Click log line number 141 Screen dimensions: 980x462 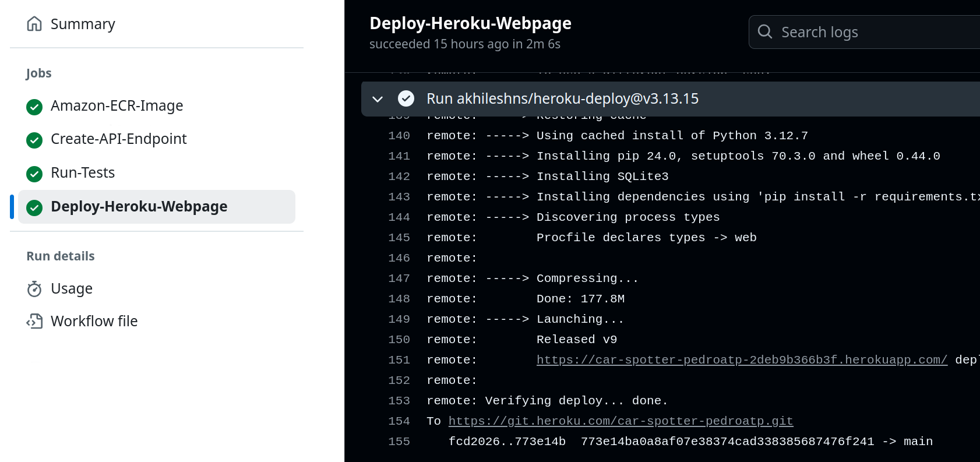(x=399, y=156)
